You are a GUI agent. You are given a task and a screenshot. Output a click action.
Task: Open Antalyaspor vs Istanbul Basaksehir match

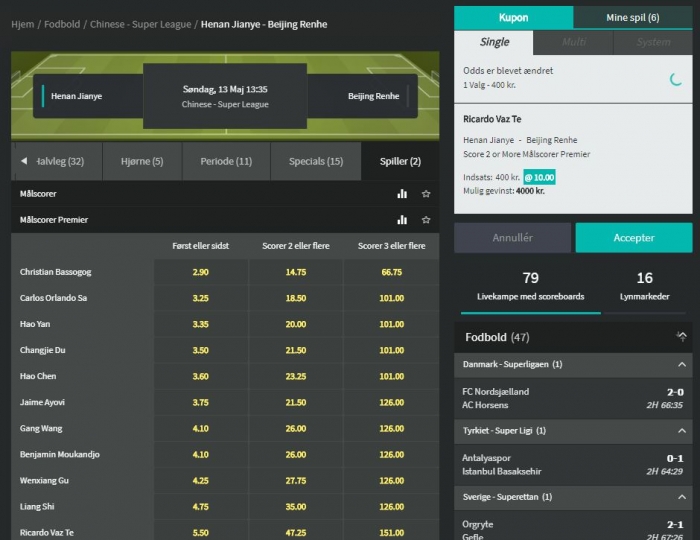pos(573,465)
